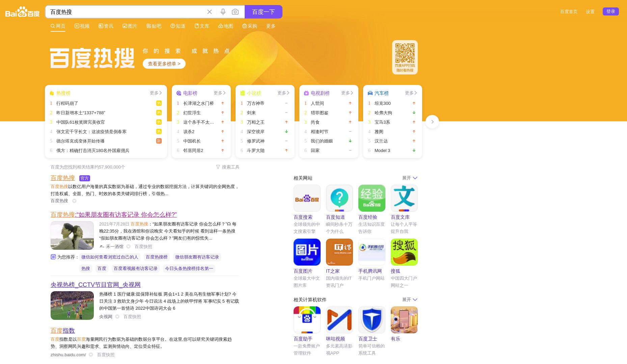This screenshot has height=364, width=627.
Task: Clear the search box text
Action: pos(210,12)
